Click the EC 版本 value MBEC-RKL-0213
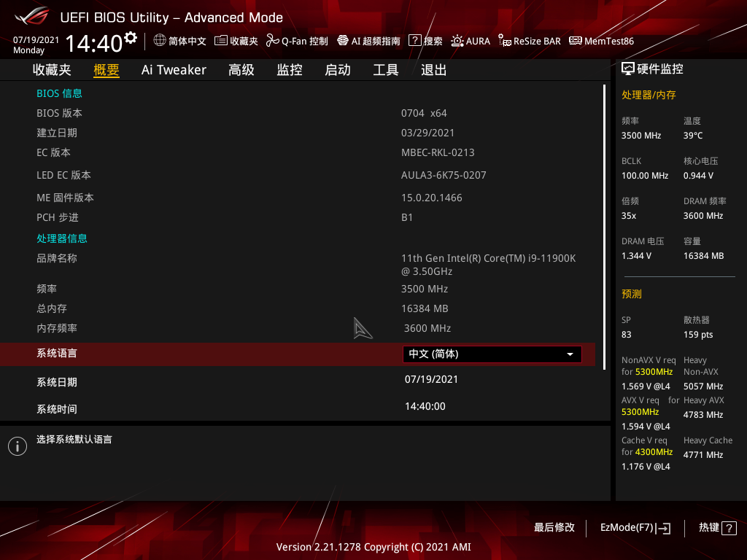This screenshot has width=747, height=560. click(x=438, y=153)
